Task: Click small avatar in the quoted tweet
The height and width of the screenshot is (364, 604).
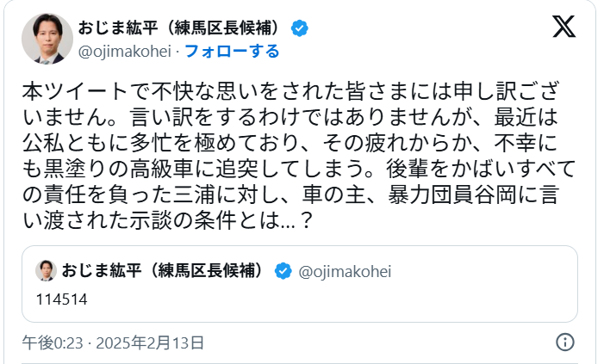Action: (x=46, y=271)
